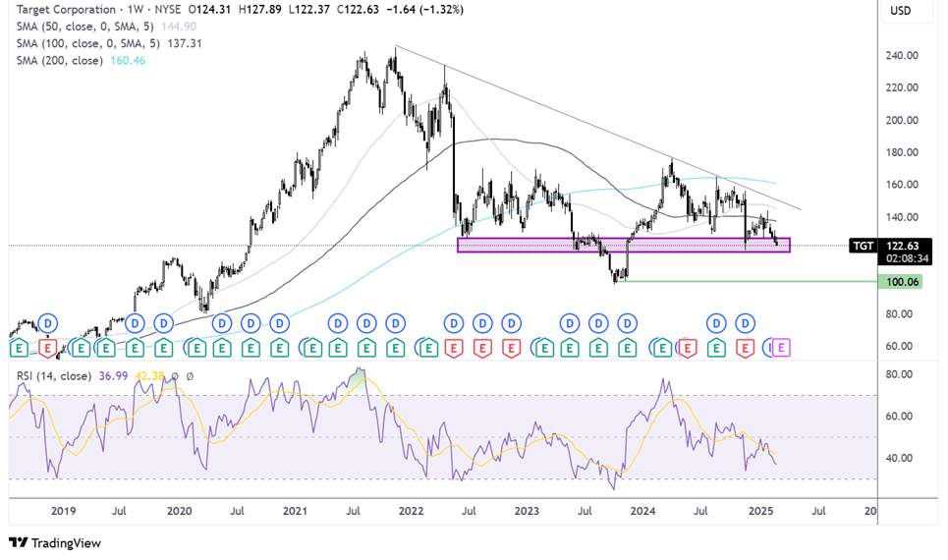Click the 2021 time axis label
Viewport: 948px width, 560px height.
tap(295, 511)
